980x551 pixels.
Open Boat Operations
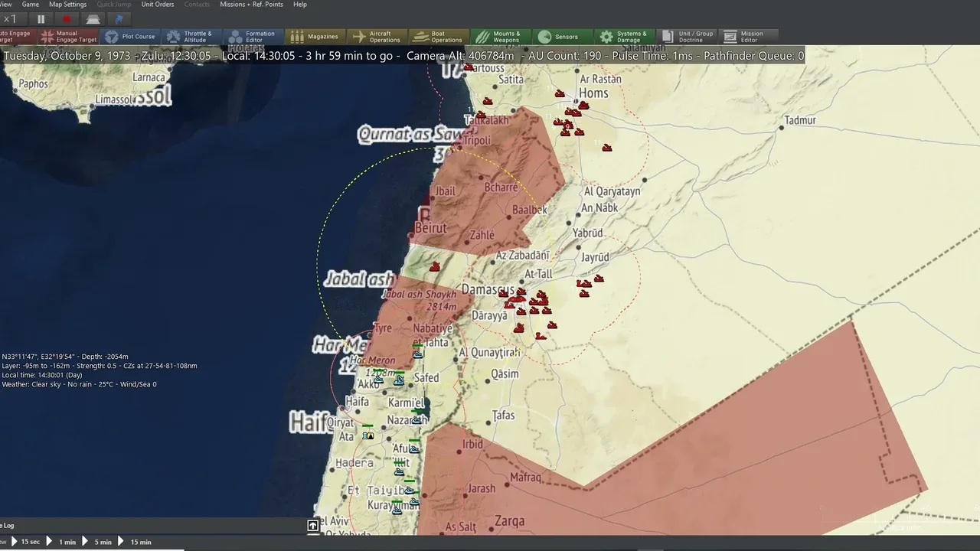[439, 37]
